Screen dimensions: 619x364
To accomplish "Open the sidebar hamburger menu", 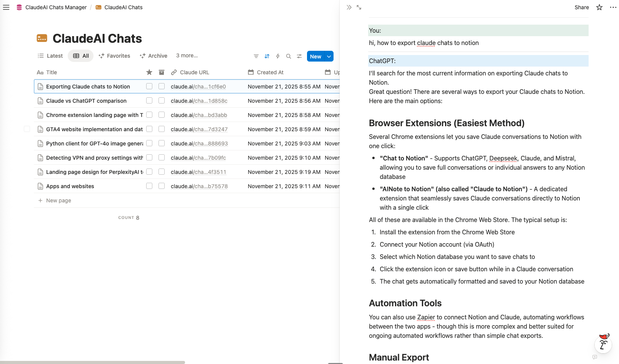I will pos(6,7).
